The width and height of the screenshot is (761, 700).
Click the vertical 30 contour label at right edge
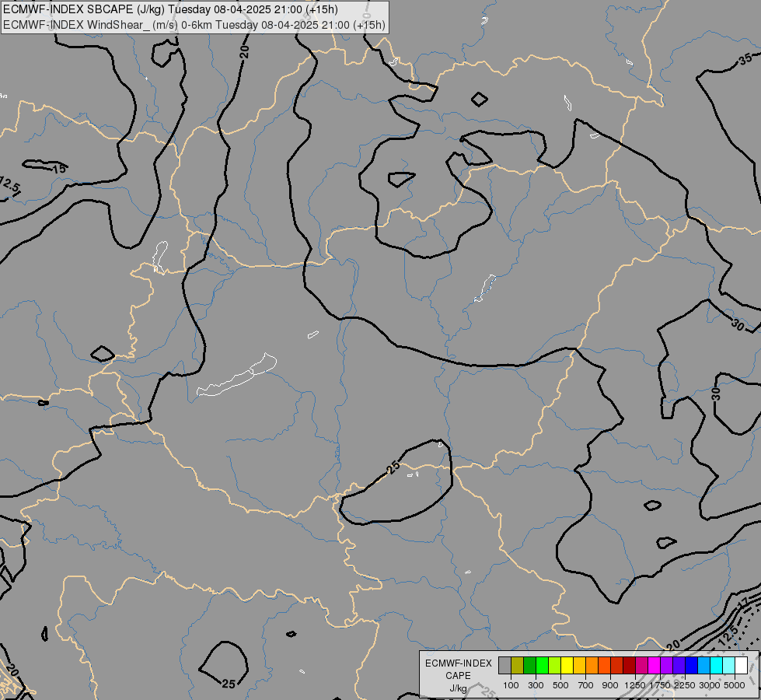click(717, 394)
